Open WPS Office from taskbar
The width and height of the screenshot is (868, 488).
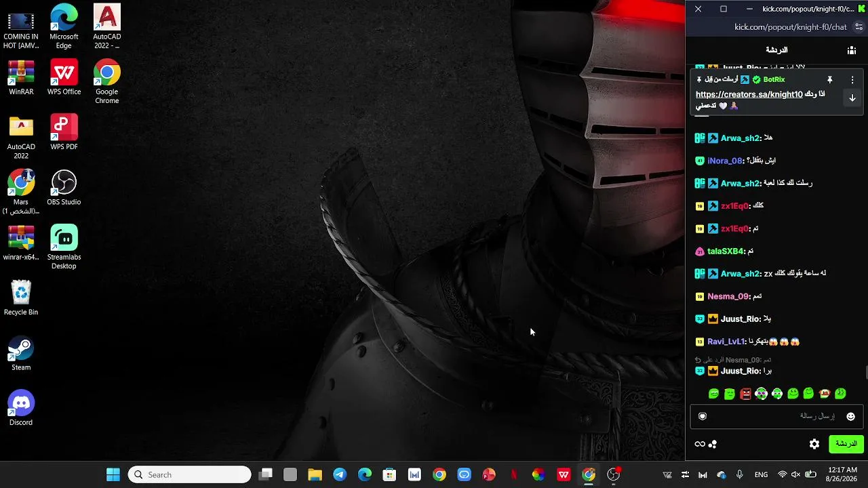pos(564,474)
